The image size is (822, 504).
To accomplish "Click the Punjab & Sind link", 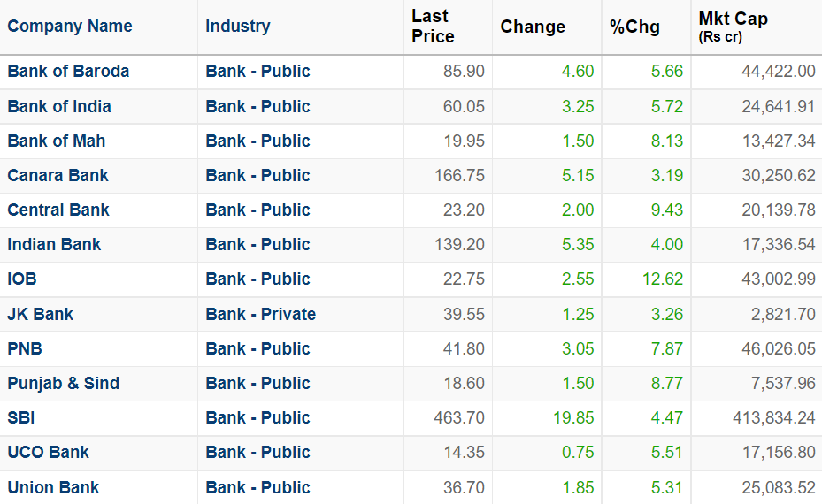I will pos(63,383).
